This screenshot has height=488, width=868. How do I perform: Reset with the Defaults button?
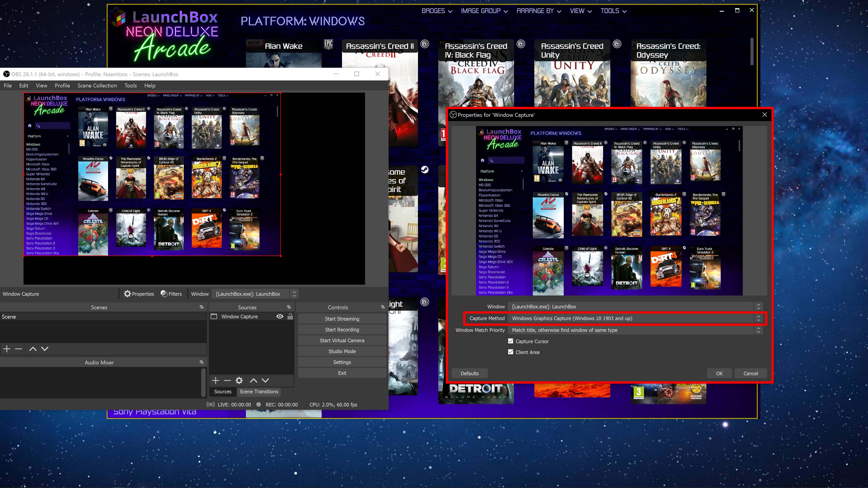[469, 373]
